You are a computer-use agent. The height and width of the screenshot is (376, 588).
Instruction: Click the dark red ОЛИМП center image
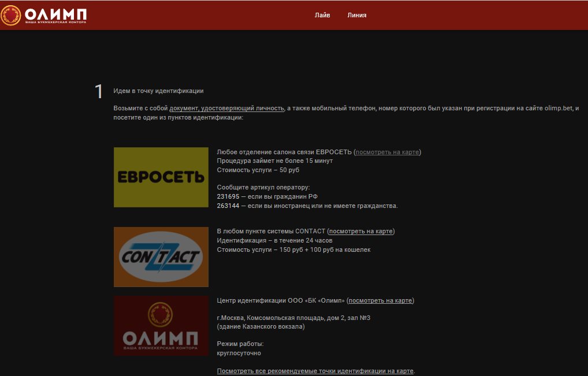tap(161, 326)
